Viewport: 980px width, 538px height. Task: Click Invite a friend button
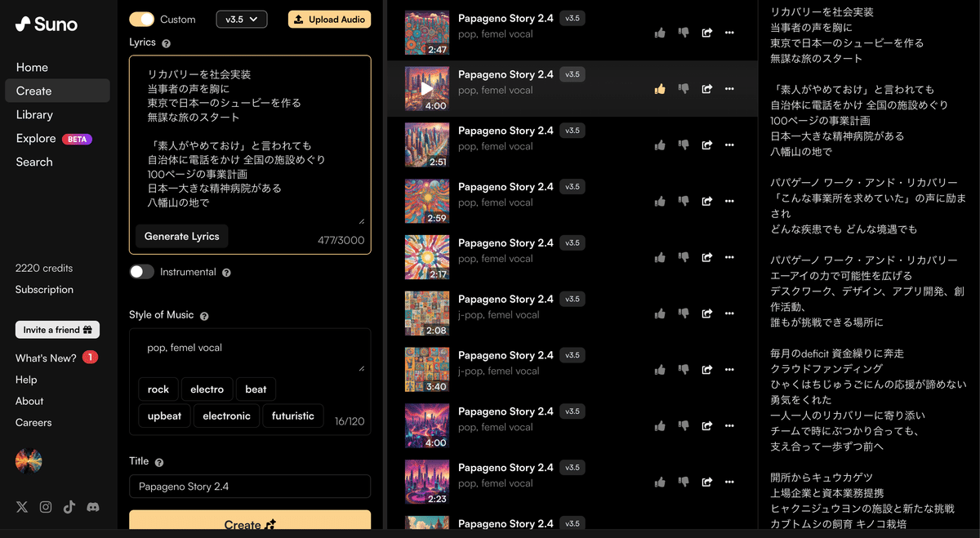tap(57, 330)
